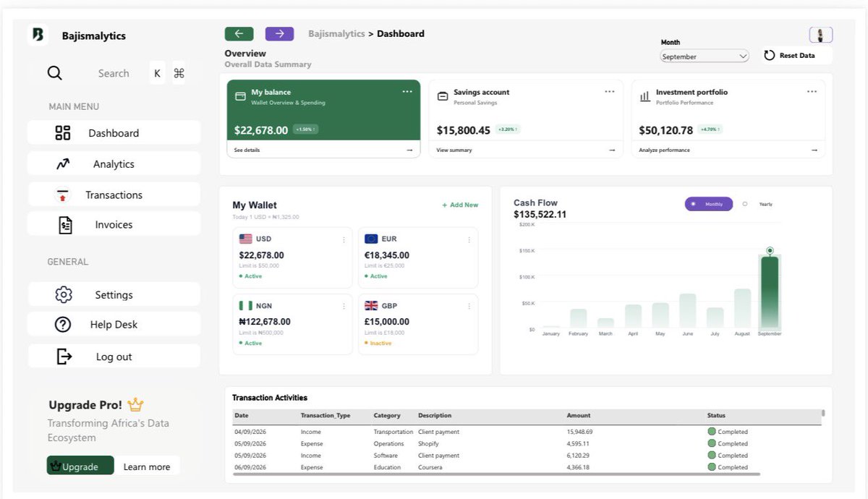Open USD wallet options menu
This screenshot has height=499, width=868.
click(x=344, y=239)
